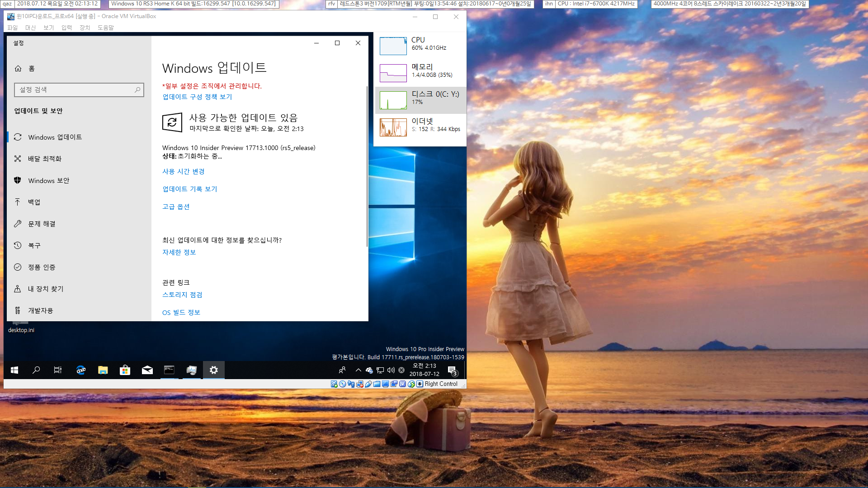Open 사용 시간 변경 link

184,171
